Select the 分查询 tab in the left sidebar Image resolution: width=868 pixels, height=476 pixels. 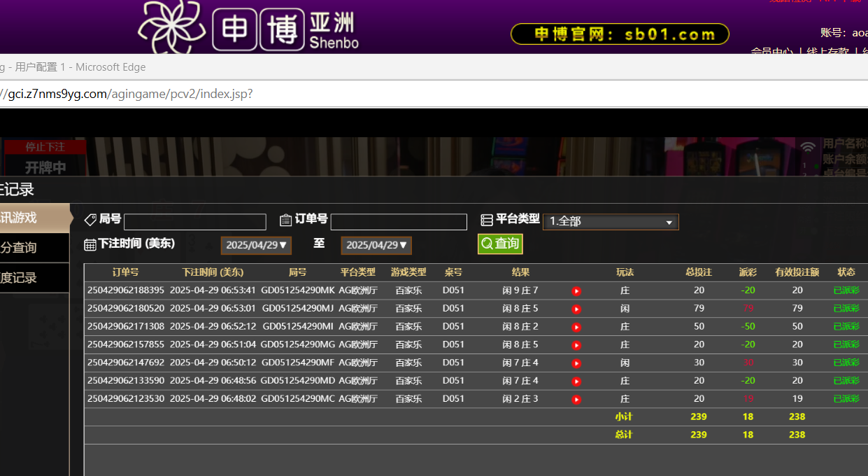(x=34, y=248)
